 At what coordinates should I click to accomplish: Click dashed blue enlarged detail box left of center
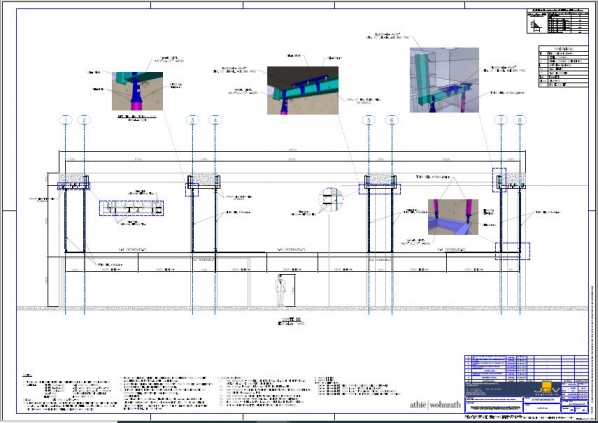(x=131, y=208)
